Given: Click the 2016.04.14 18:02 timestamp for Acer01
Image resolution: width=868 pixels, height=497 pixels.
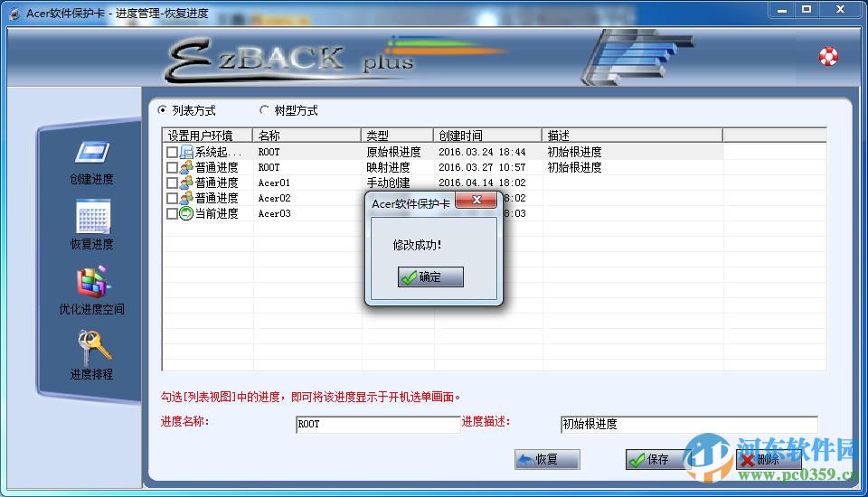Looking at the screenshot, I should coord(482,183).
